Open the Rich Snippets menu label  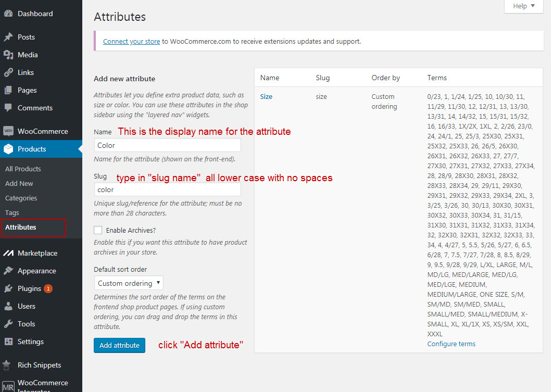(x=40, y=365)
